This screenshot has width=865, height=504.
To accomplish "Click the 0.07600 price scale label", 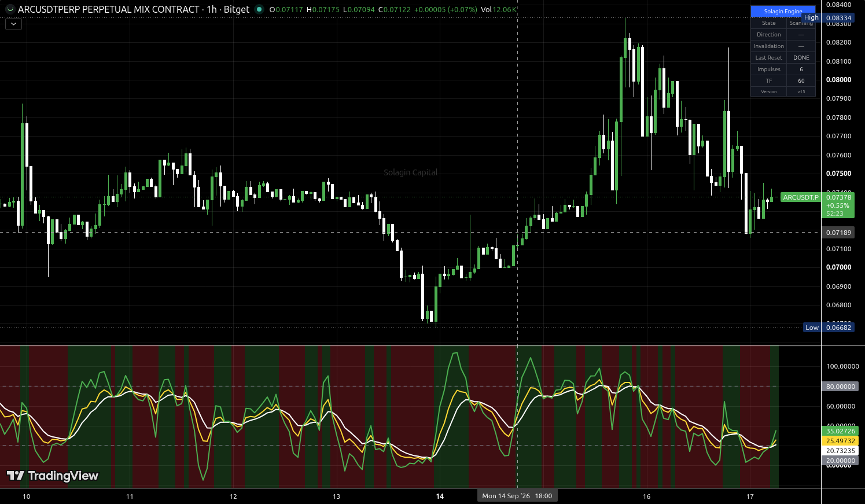I will click(x=838, y=155).
